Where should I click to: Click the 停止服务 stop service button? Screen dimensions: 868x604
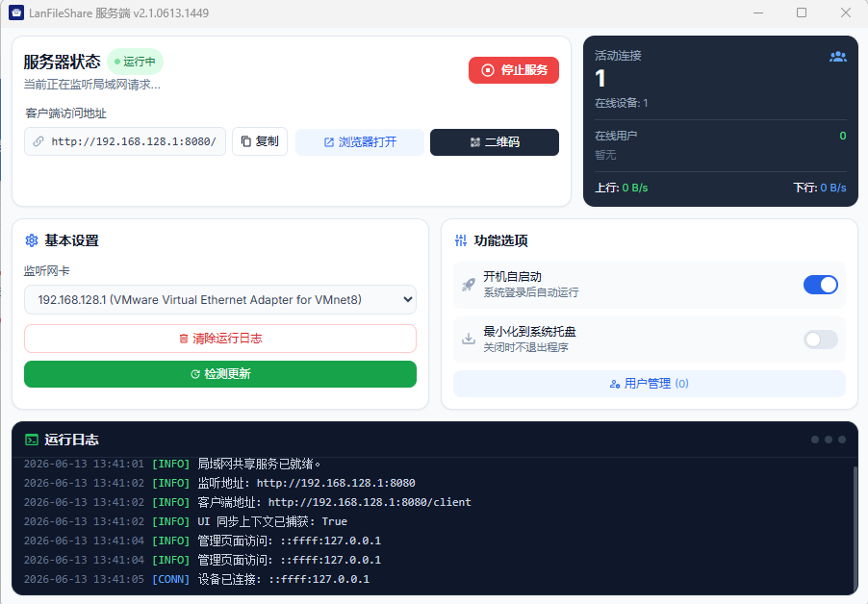[513, 70]
